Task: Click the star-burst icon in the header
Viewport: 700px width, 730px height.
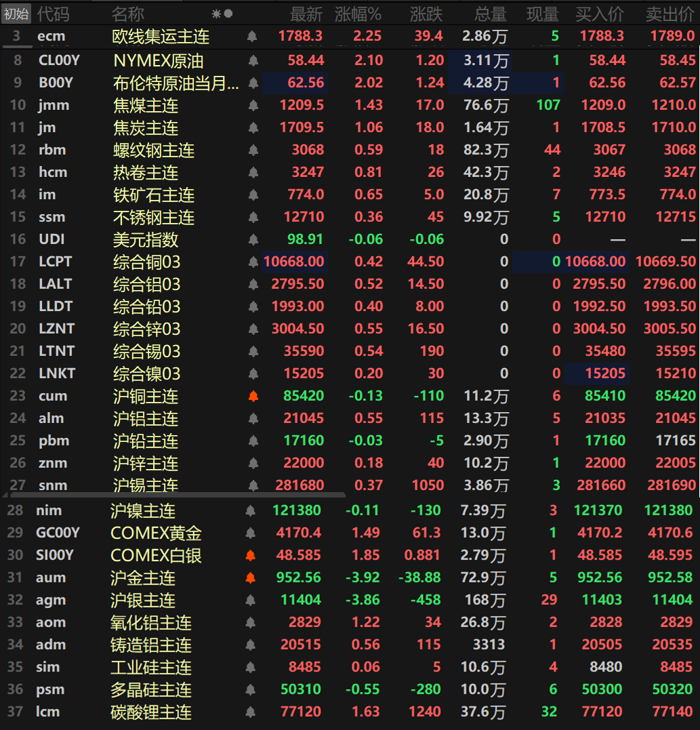Action: click(x=216, y=14)
